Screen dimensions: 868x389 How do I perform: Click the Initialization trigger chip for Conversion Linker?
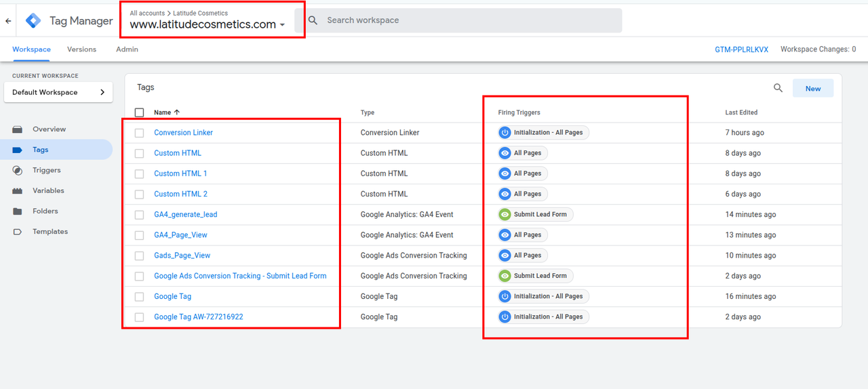point(543,133)
